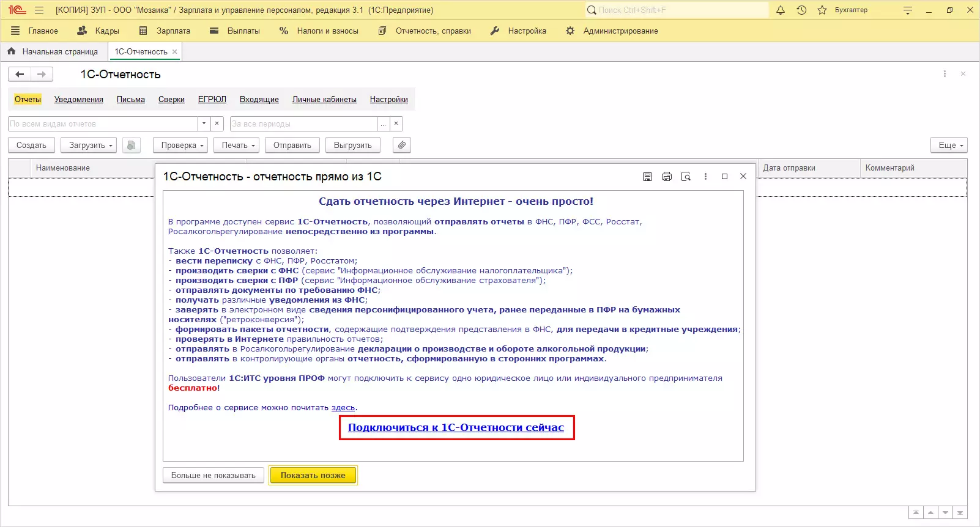Move up one row with the bottom-right arrow
980x527 pixels.
pos(930,513)
